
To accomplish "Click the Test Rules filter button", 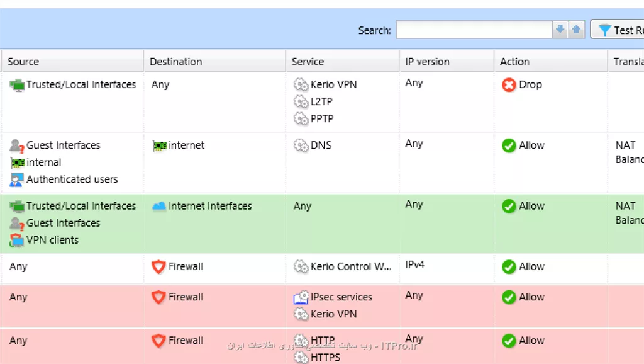I will coord(618,30).
